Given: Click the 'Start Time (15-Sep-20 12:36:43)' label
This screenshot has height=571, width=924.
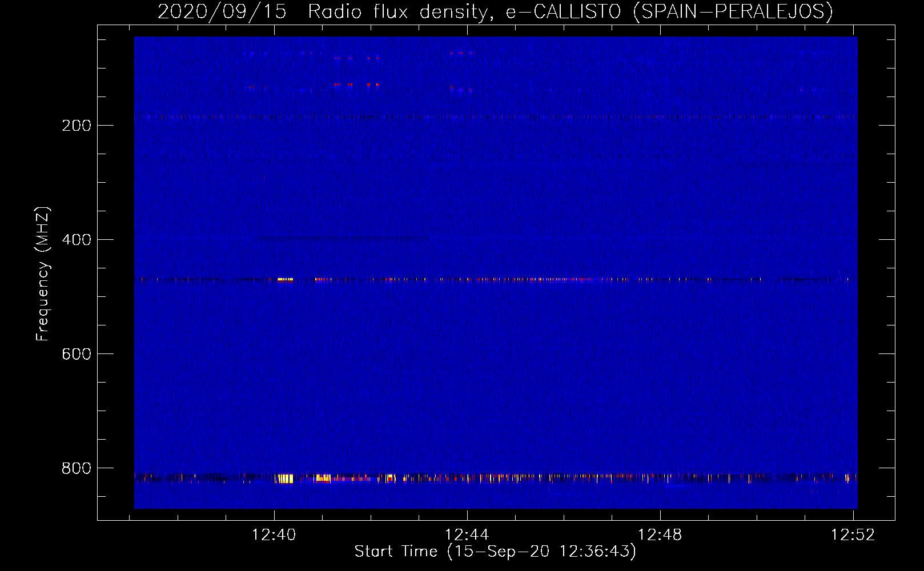Looking at the screenshot, I should [x=495, y=552].
